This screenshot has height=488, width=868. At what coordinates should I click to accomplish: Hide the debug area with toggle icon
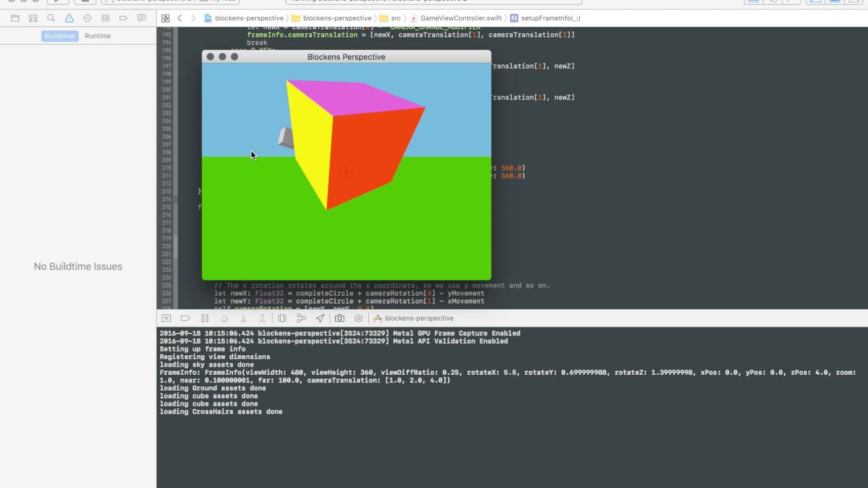pos(166,318)
